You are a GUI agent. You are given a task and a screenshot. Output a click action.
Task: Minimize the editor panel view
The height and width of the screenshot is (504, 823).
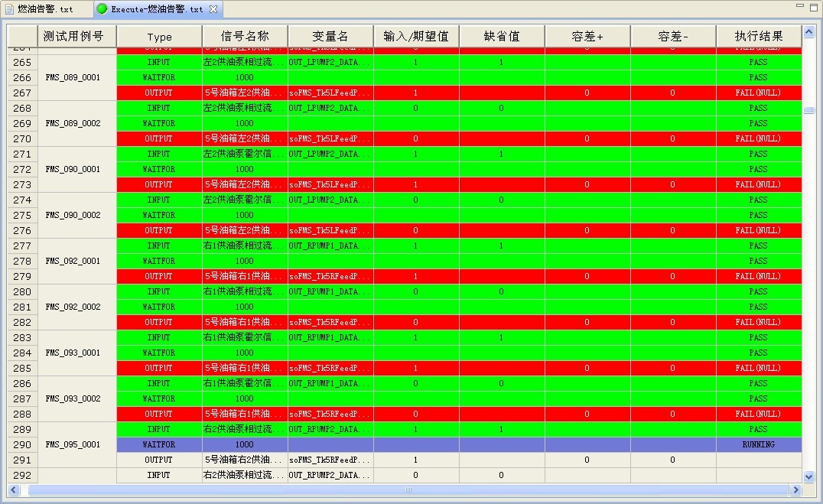pyautogui.click(x=800, y=6)
